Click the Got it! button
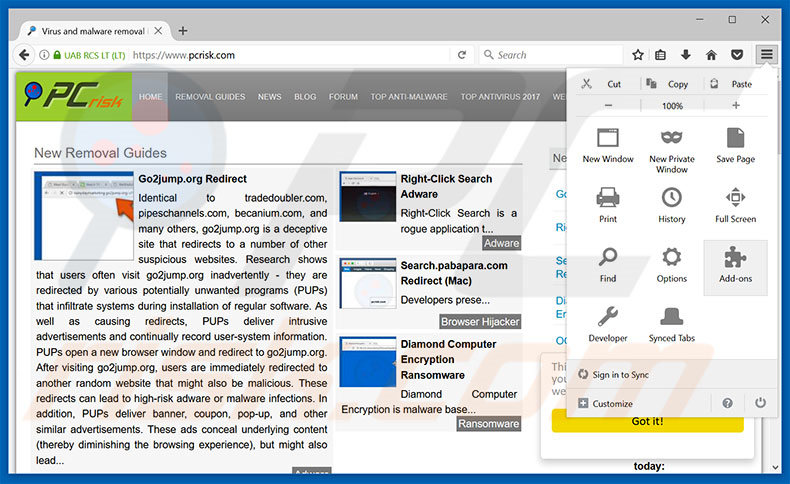Screen dimensions: 790x484 tap(647, 422)
